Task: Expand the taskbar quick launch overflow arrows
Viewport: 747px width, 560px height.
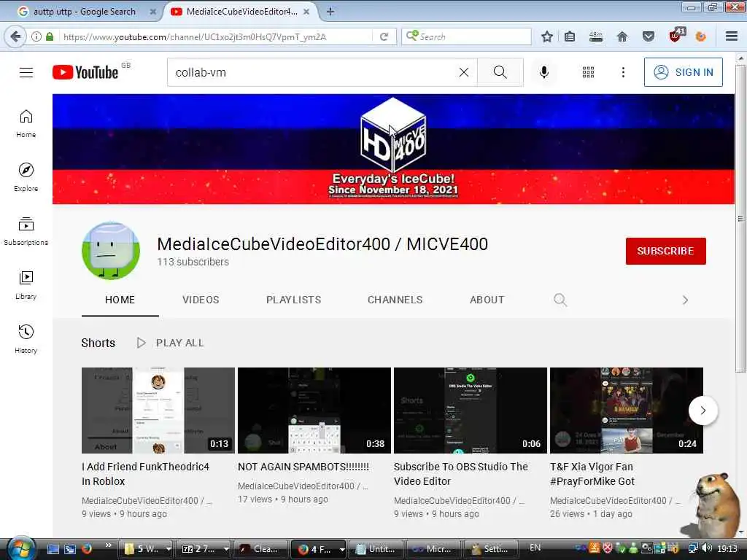Action: click(109, 545)
